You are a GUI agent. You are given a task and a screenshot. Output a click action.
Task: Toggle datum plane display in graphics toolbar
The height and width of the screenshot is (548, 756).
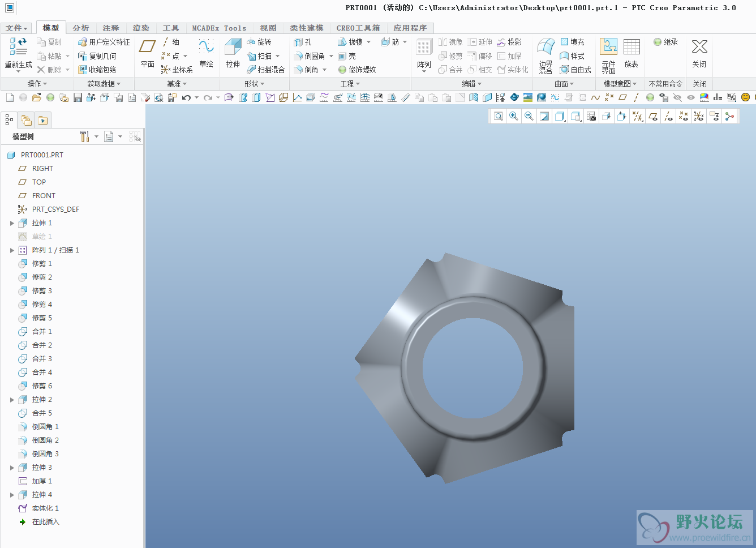653,116
